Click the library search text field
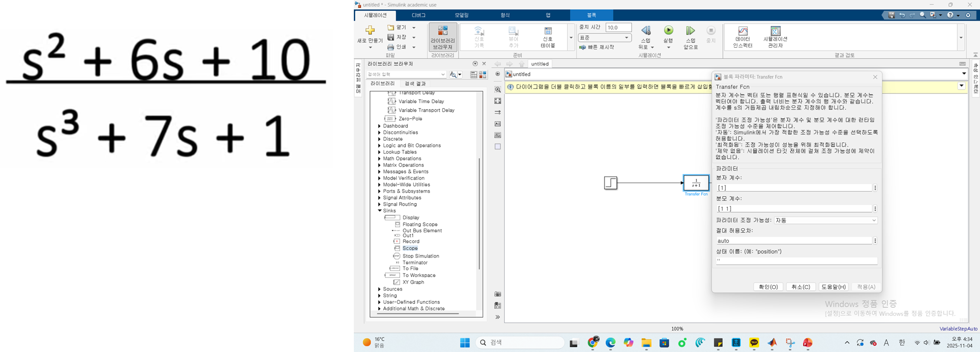The width and height of the screenshot is (980, 352). pos(406,74)
